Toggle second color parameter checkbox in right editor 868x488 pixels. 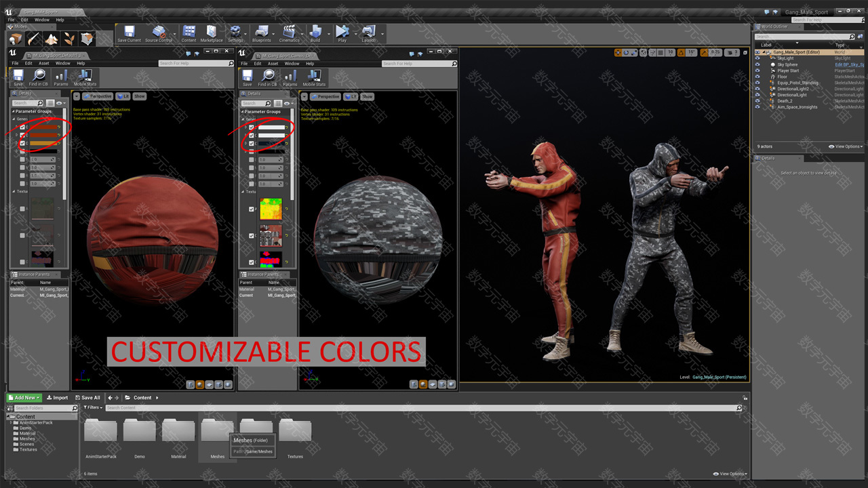(x=252, y=136)
